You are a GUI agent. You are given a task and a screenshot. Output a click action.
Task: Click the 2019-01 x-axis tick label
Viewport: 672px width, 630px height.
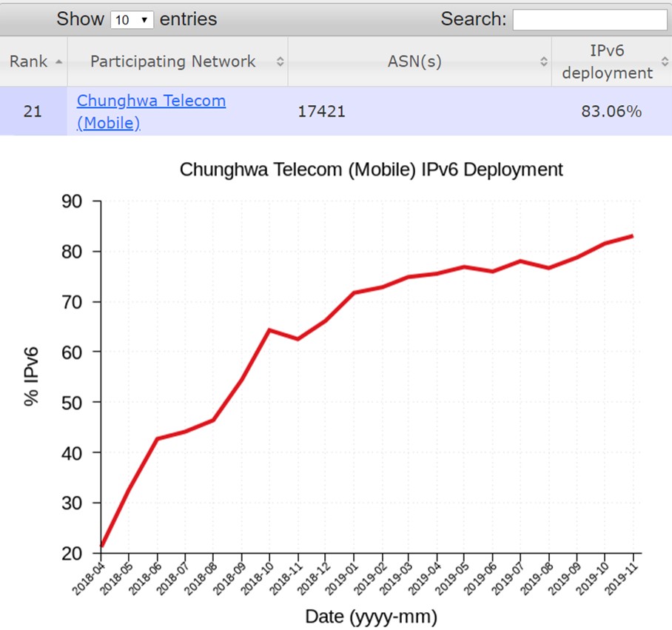[342, 579]
